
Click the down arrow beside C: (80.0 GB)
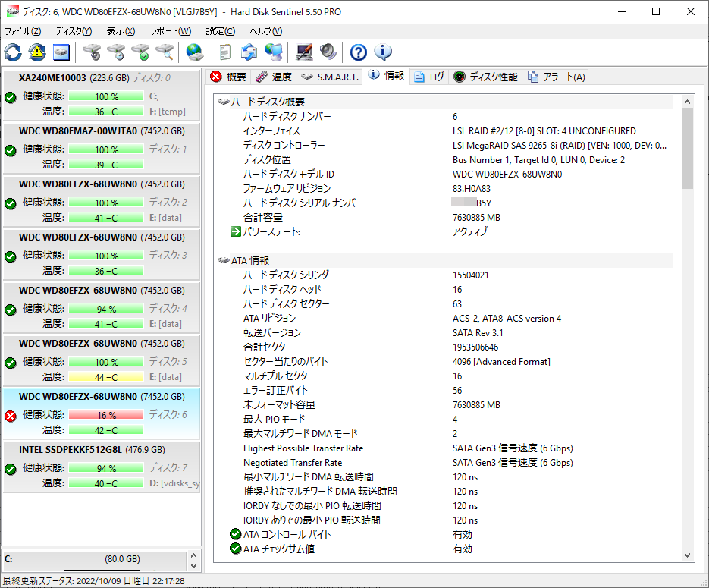click(193, 565)
